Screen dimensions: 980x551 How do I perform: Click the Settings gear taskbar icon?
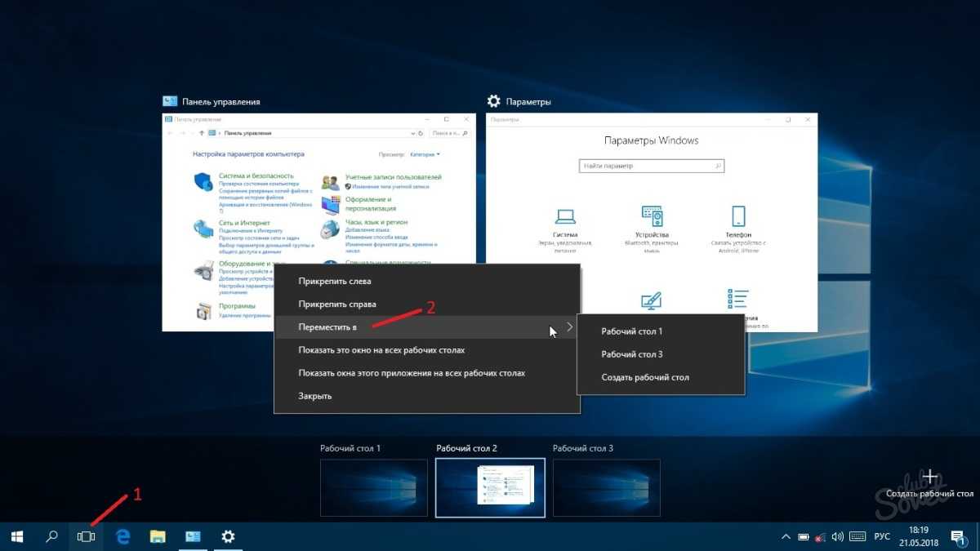[x=229, y=536]
